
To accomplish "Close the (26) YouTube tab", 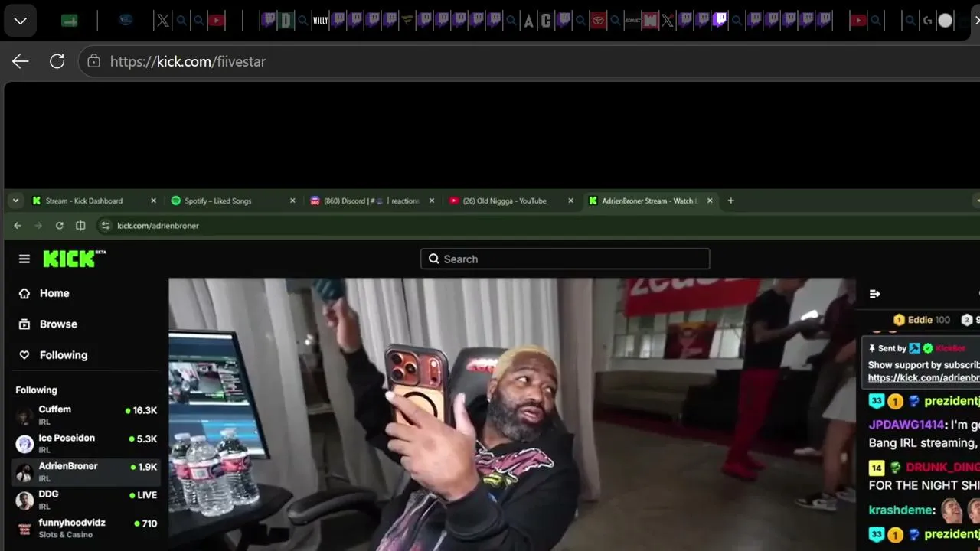I will point(570,201).
